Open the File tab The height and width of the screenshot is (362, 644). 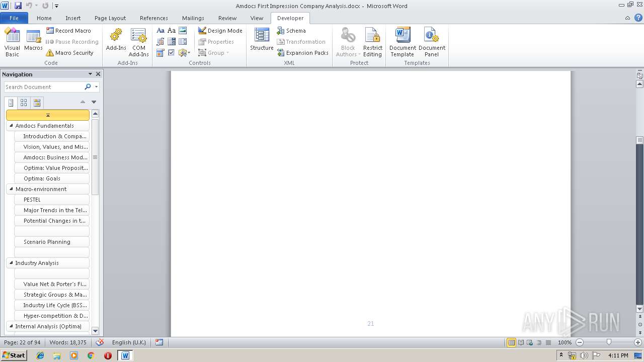(x=14, y=18)
